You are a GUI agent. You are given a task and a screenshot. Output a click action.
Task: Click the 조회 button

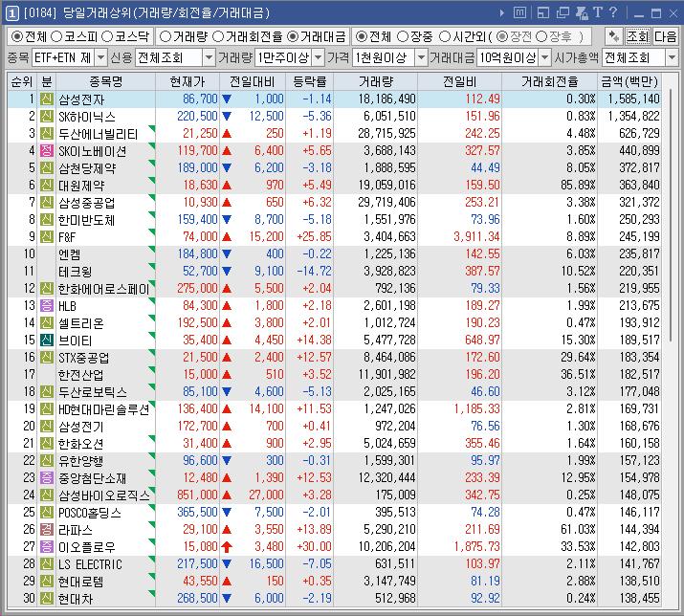(638, 36)
